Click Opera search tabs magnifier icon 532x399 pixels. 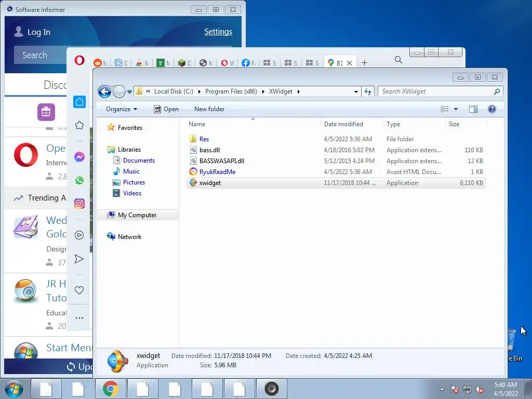398,60
